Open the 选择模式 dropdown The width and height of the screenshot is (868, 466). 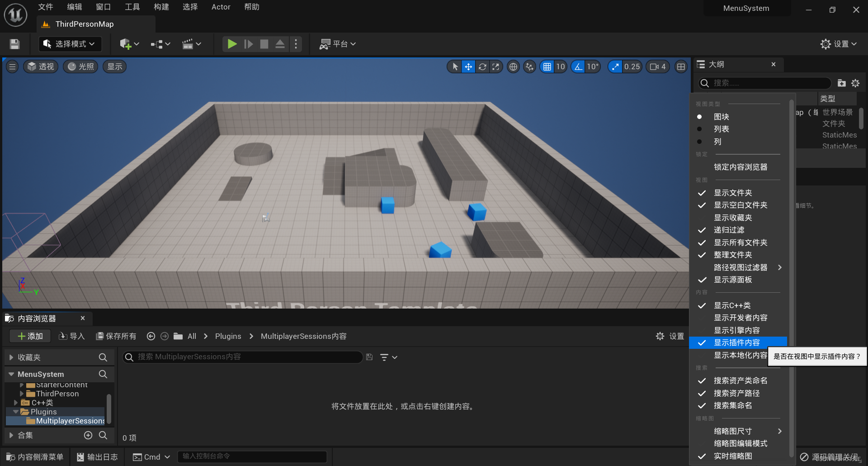pos(70,43)
